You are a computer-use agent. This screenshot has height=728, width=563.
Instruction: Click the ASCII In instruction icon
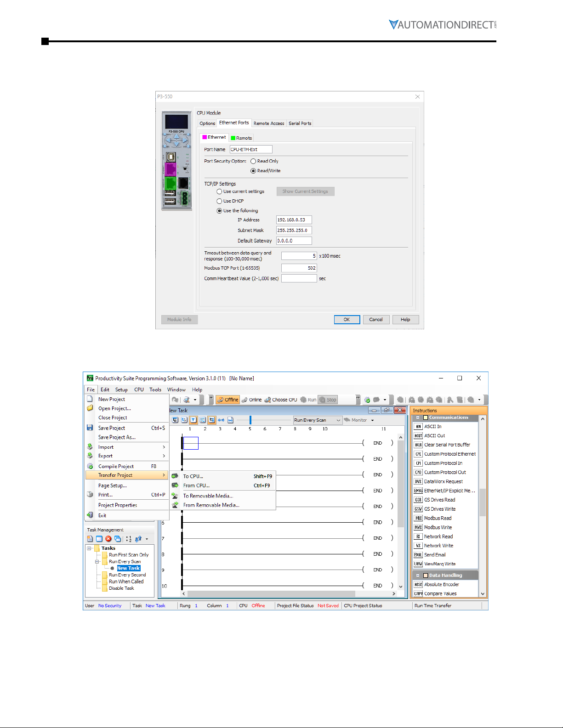coord(418,426)
